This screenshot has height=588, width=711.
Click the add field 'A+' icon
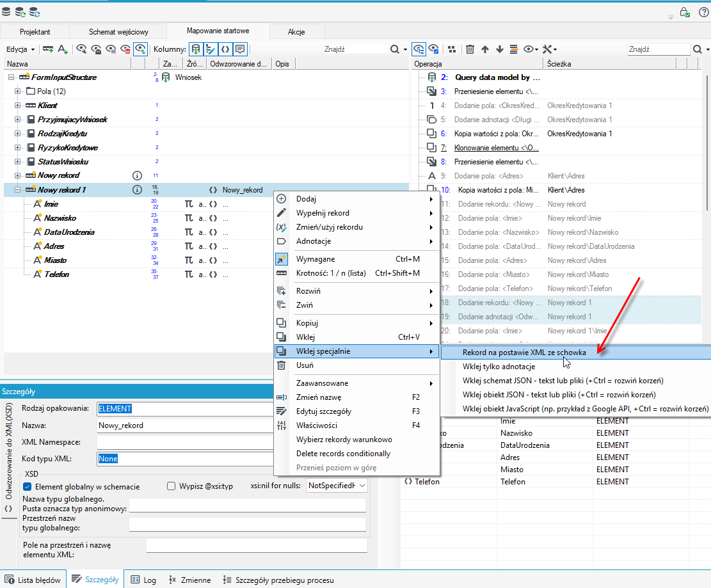click(63, 49)
